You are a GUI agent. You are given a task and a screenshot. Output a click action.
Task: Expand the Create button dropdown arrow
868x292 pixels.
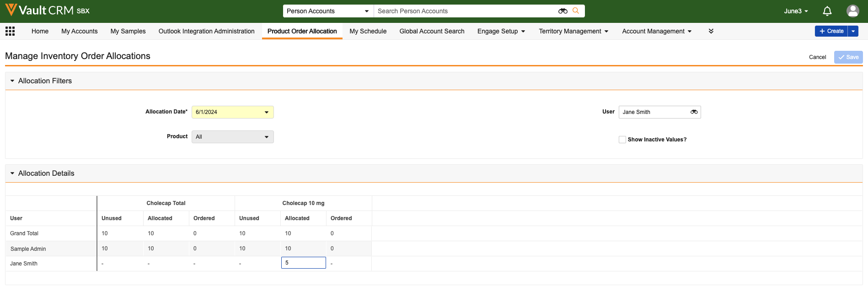[x=853, y=31]
